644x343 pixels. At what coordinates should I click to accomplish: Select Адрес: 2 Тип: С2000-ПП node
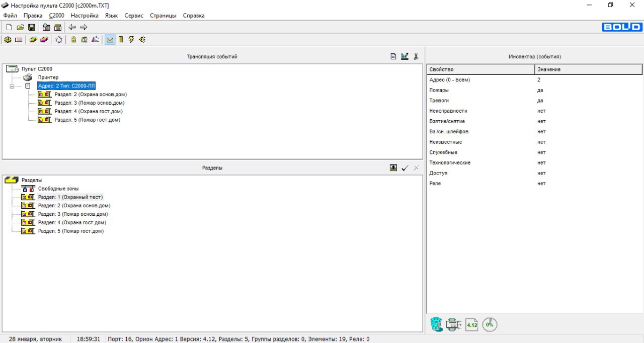click(66, 86)
